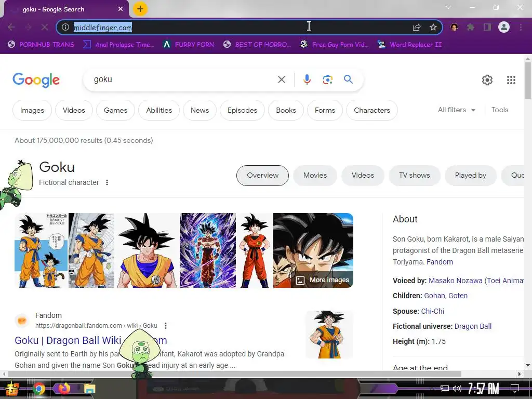532x399 pixels.
Task: Expand the All filters dropdown
Action: 456,110
